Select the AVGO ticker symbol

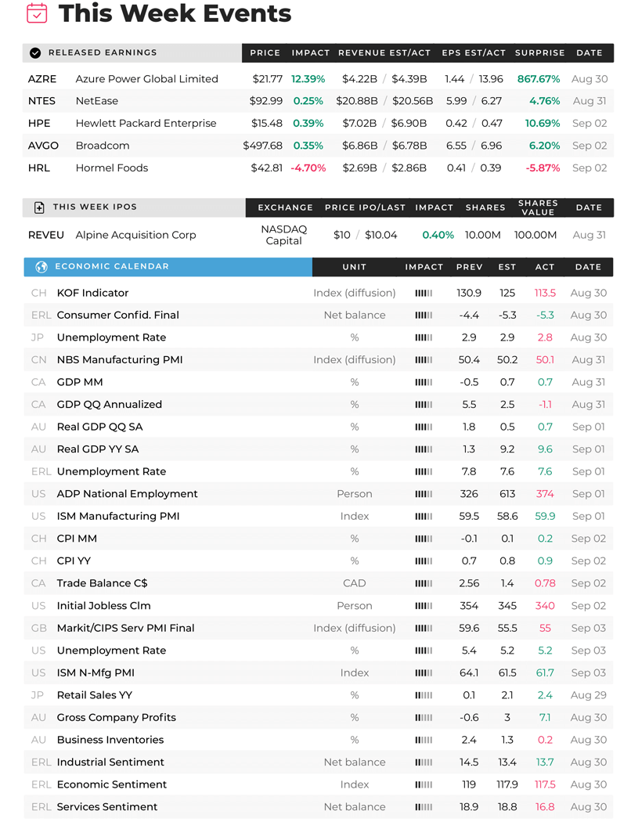point(43,146)
